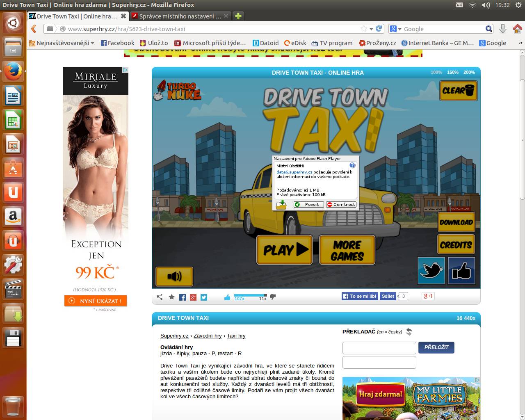Open the game's Twitter bird button

click(431, 270)
